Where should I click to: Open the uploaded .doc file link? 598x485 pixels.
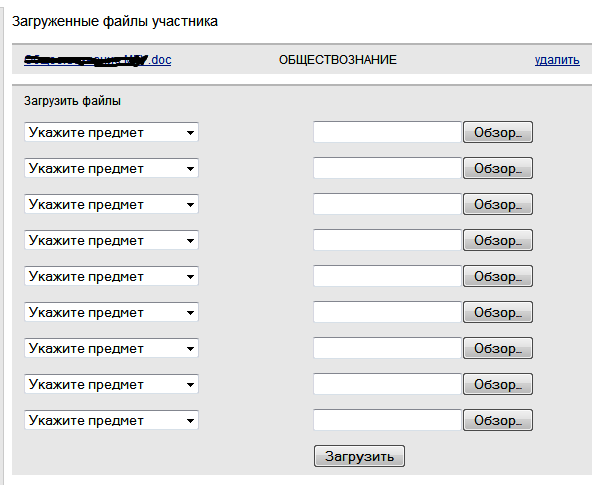pyautogui.click(x=98, y=60)
